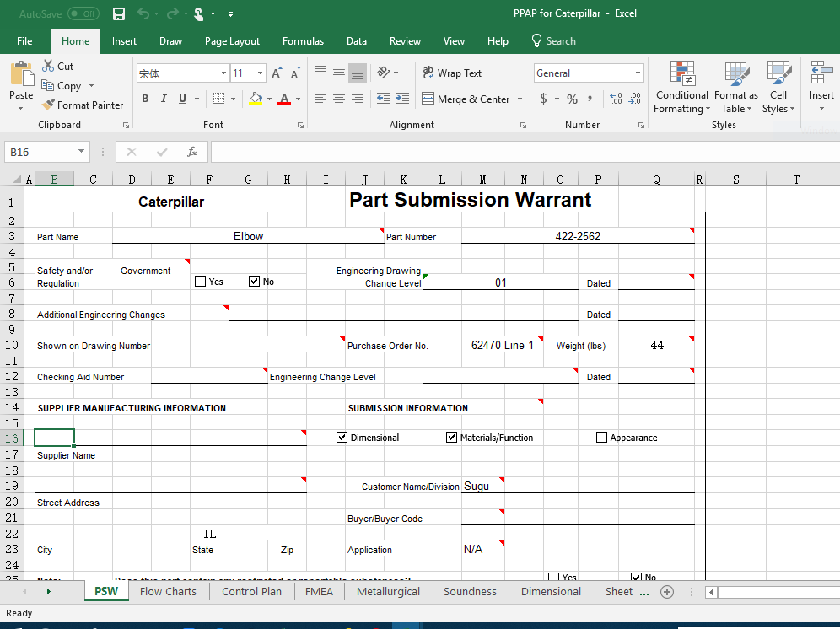
Task: Expand the Font Color dropdown arrow
Action: pos(298,99)
